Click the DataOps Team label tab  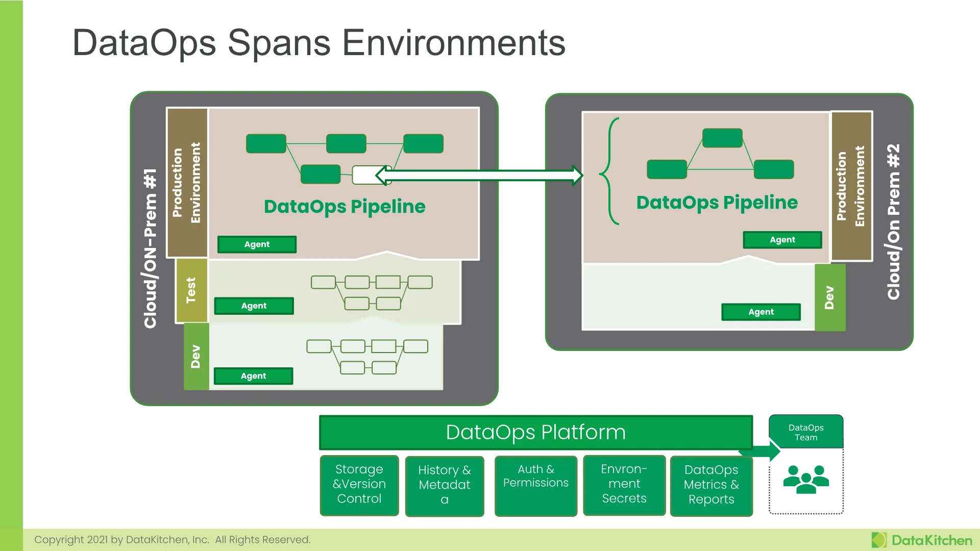pyautogui.click(x=806, y=432)
